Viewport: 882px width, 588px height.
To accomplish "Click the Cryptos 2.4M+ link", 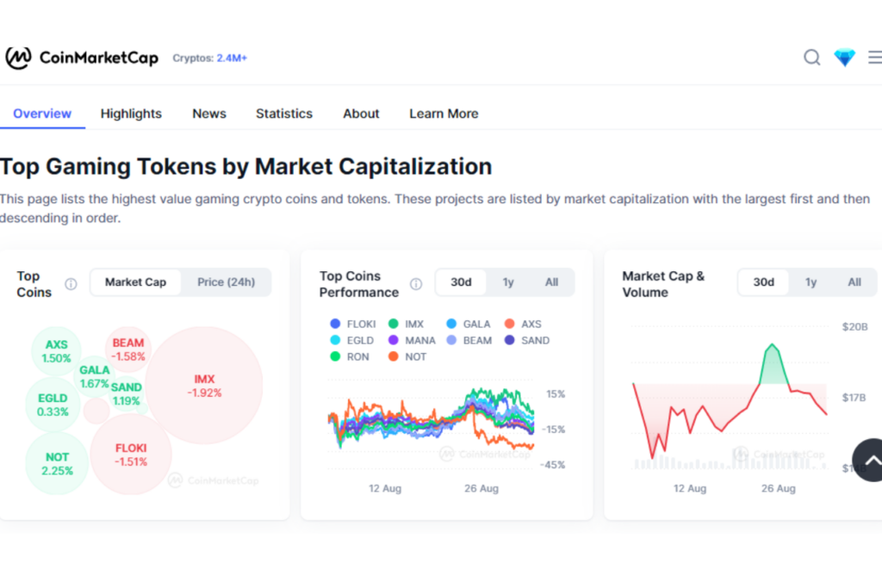I will 210,59.
